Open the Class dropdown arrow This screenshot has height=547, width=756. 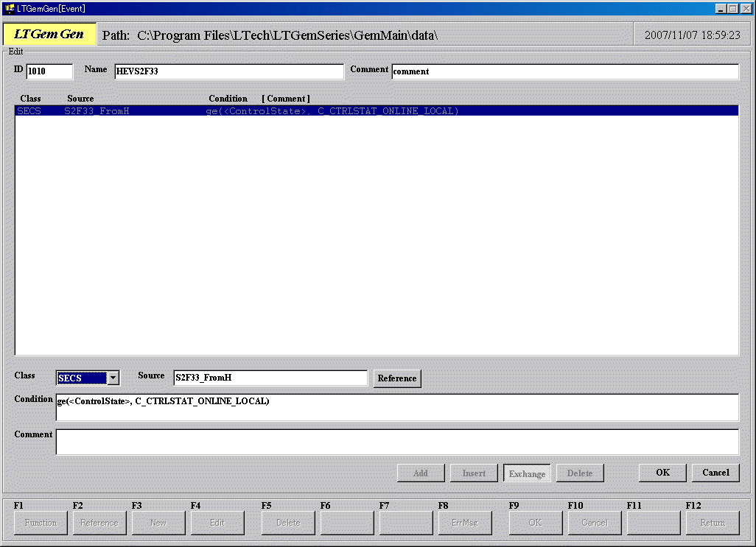pyautogui.click(x=113, y=378)
